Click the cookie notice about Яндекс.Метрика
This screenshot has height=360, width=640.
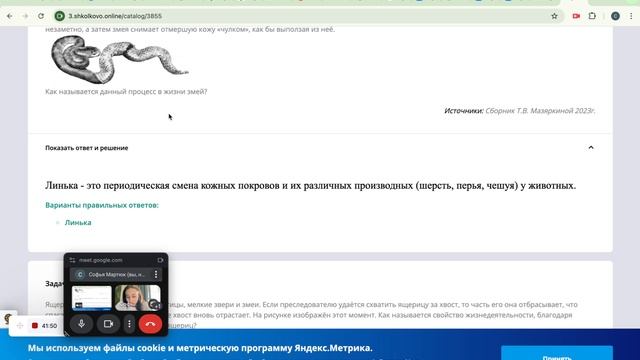coord(200,348)
